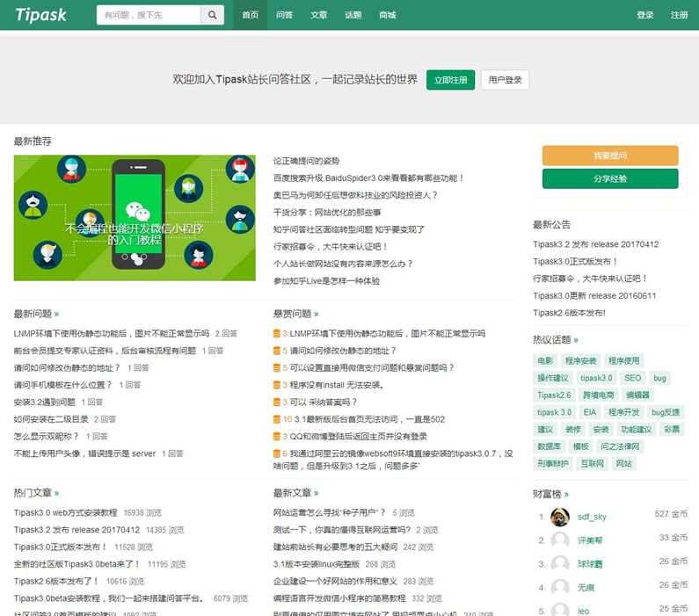The width and height of the screenshot is (699, 616).
Task: Open article 企业建设一个好网站的作用和意义
Action: 335,581
